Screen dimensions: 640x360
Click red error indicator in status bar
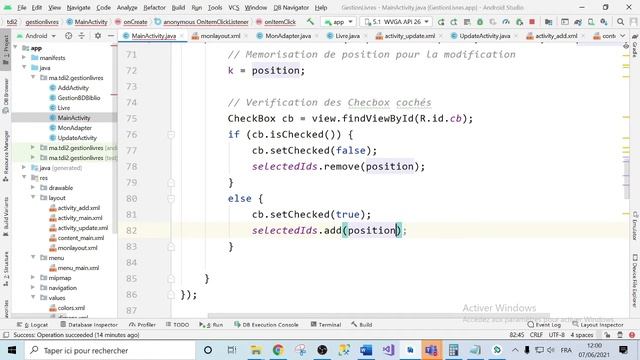[632, 335]
